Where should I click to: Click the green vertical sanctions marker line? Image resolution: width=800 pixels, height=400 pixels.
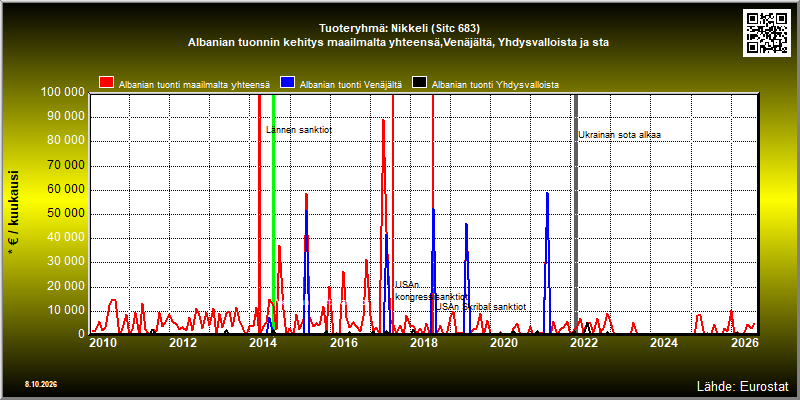coord(273,212)
